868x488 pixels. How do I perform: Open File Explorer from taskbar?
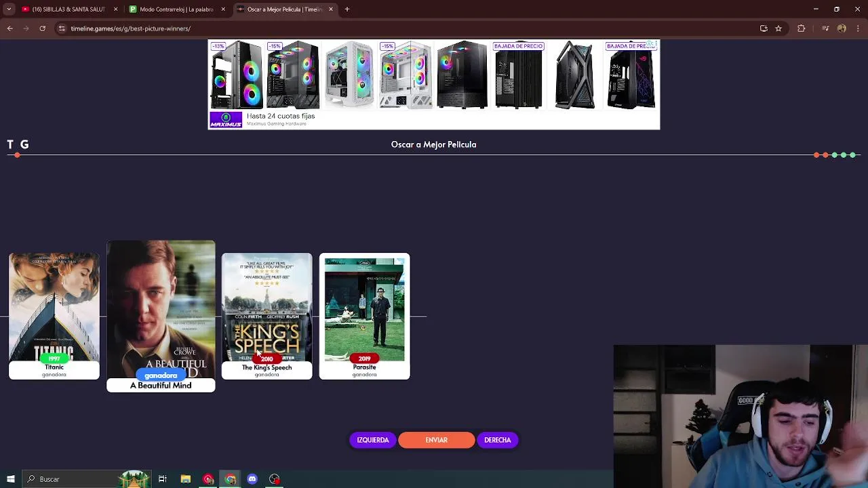[185, 479]
